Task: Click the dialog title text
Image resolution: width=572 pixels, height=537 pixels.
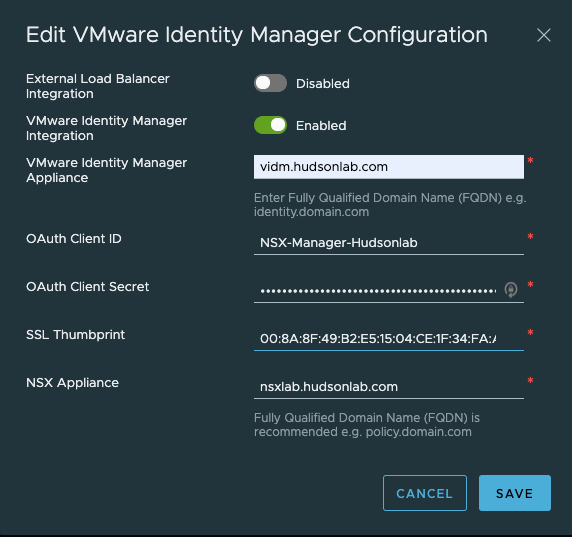Action: (257, 35)
